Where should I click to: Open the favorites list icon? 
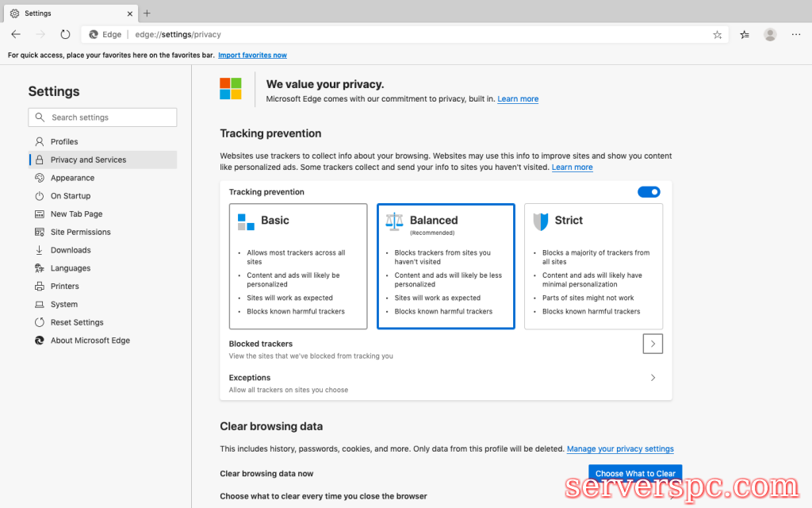click(x=745, y=34)
